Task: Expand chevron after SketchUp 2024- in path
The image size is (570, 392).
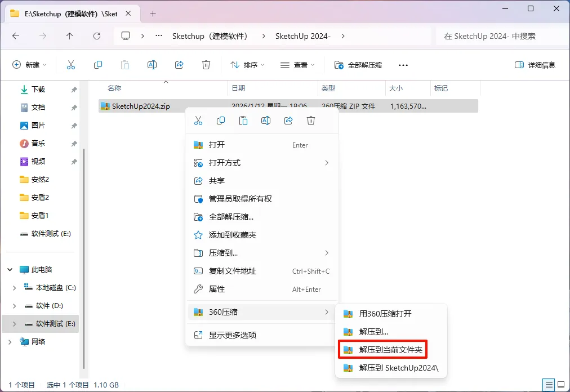Action: pos(343,36)
